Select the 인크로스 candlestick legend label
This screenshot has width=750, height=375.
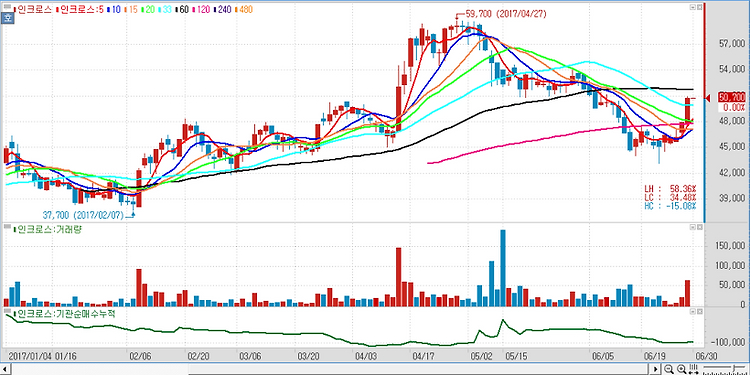[33, 9]
